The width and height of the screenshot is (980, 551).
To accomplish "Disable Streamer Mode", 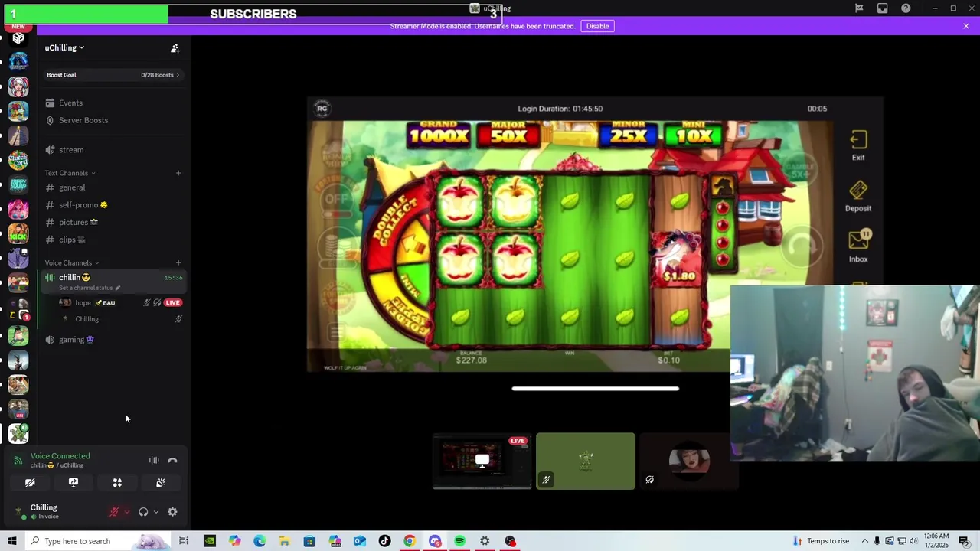I will click(x=597, y=26).
